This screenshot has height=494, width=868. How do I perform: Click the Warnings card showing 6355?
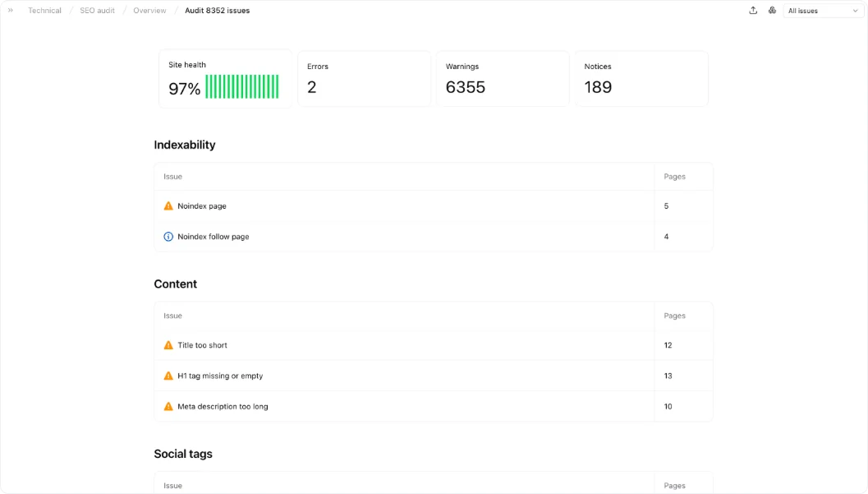tap(503, 78)
